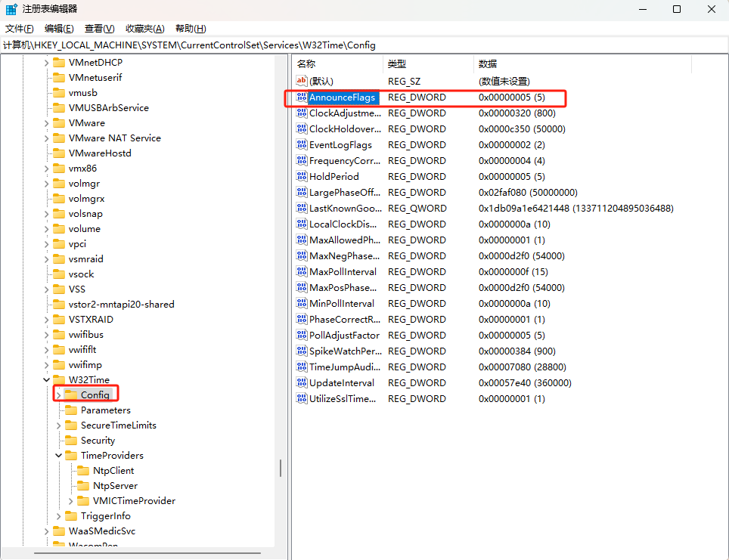Select the FrequencyCorr... value name
The height and width of the screenshot is (560, 729).
pos(345,161)
